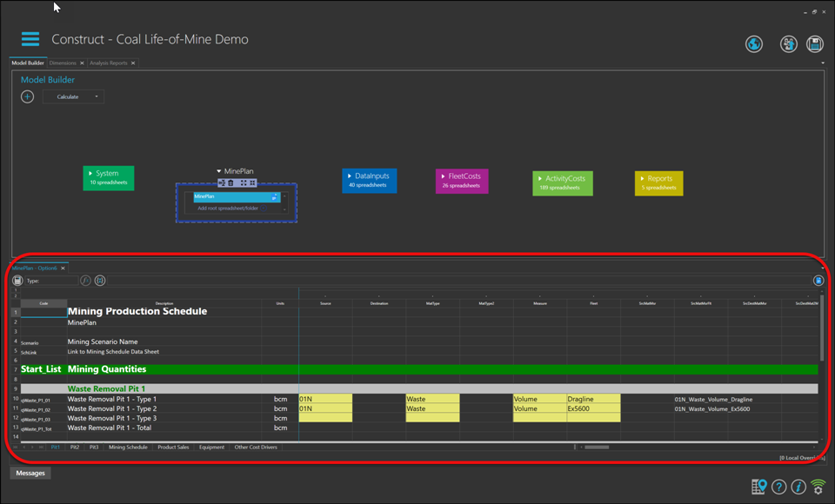Viewport: 835px width, 504px height.
Task: Expand the Reports group
Action: point(642,179)
